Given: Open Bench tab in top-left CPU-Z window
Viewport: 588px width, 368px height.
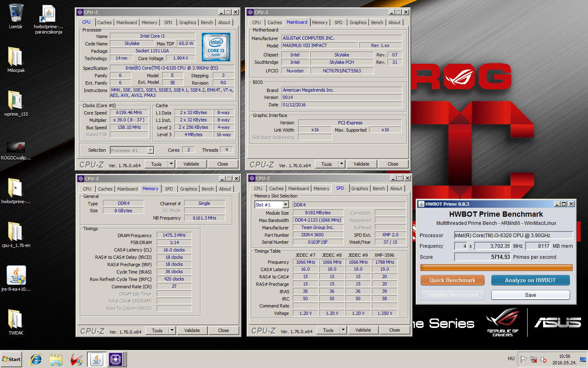Looking at the screenshot, I should [x=207, y=22].
